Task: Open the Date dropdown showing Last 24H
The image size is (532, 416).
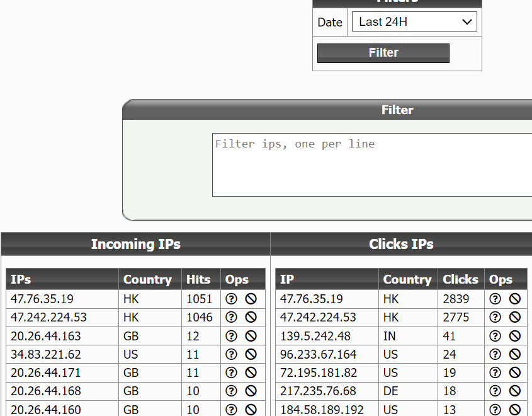Action: (x=414, y=21)
